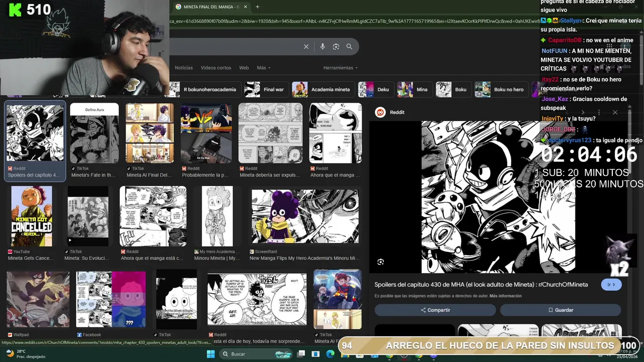Open Task View on the taskbar
This screenshot has width=644, height=362.
[x=301, y=354]
